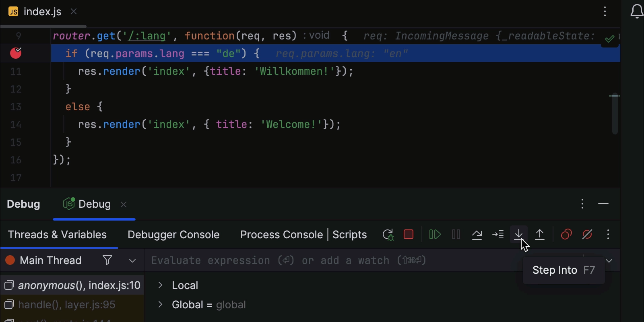644x322 pixels.
Task: Click the else keyword
Action: (x=78, y=107)
